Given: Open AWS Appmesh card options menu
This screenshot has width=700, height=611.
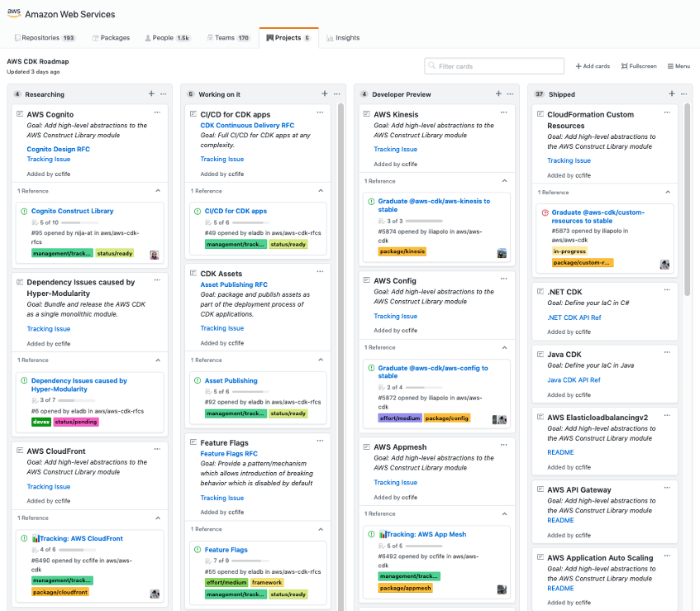Looking at the screenshot, I should [x=503, y=445].
